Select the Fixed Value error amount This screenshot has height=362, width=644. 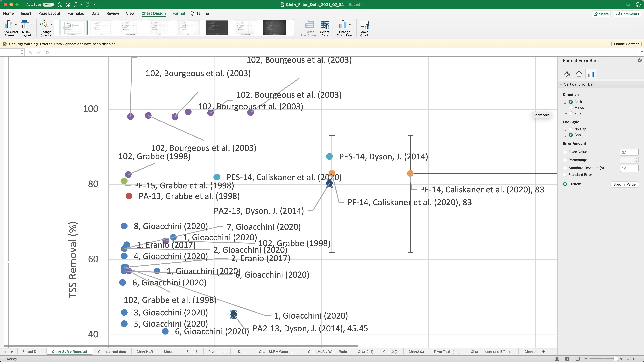[565, 152]
